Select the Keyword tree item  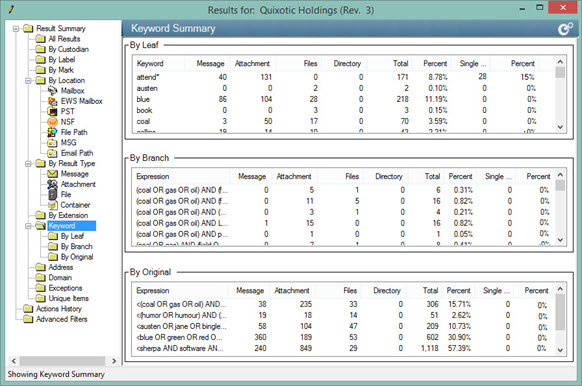71,226
